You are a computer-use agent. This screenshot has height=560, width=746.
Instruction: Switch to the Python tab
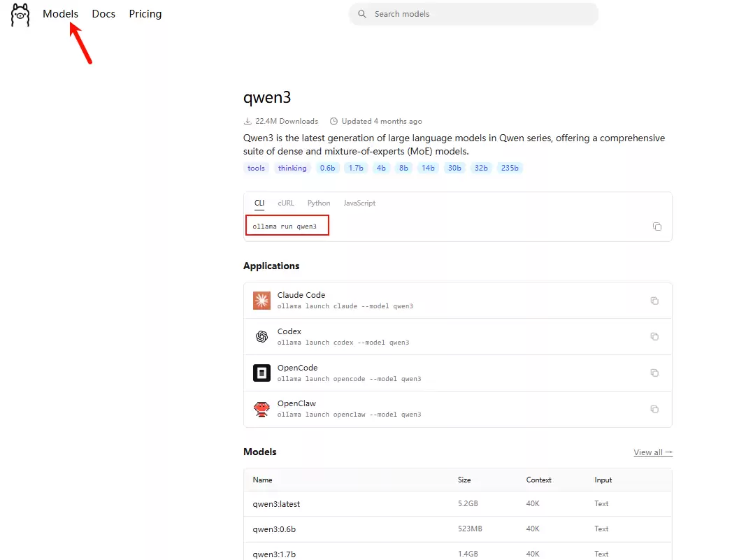tap(319, 203)
